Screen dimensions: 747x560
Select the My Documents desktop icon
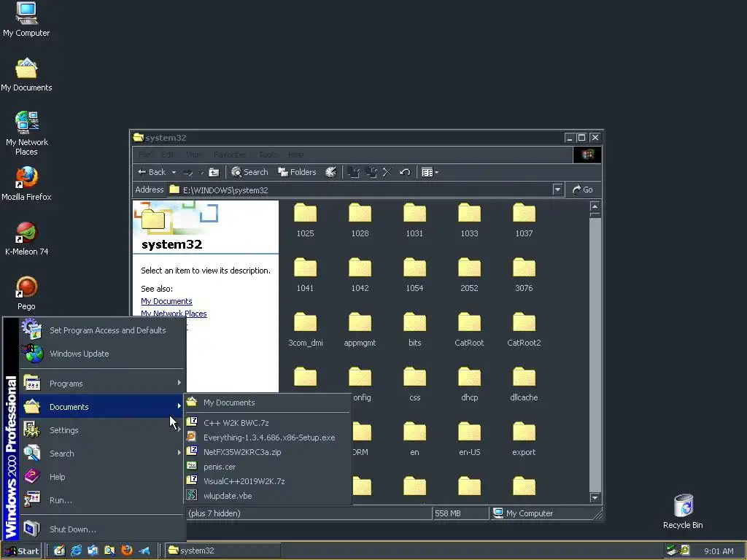(26, 75)
